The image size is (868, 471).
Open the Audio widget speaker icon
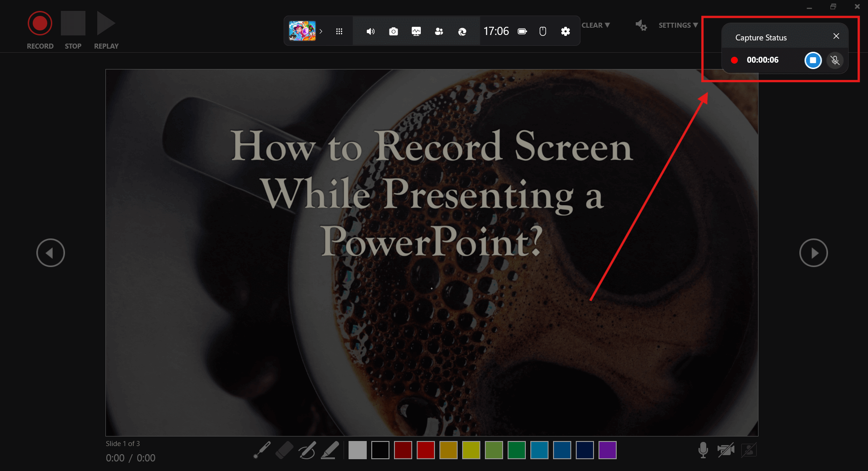coord(371,31)
